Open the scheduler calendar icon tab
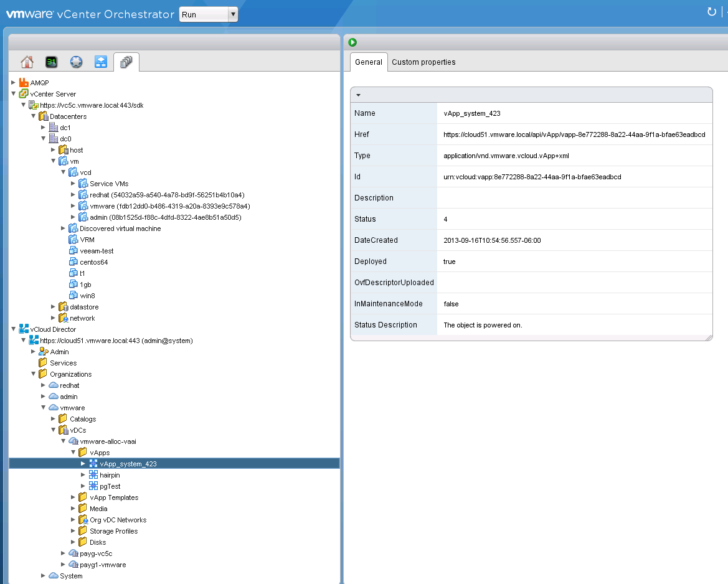Screen dimensions: 728x584 click(x=52, y=62)
